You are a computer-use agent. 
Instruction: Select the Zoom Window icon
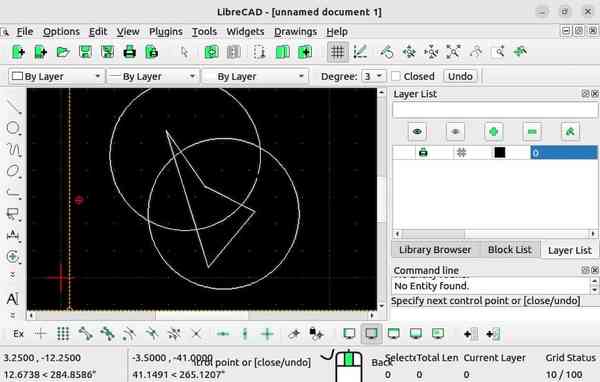tap(498, 52)
